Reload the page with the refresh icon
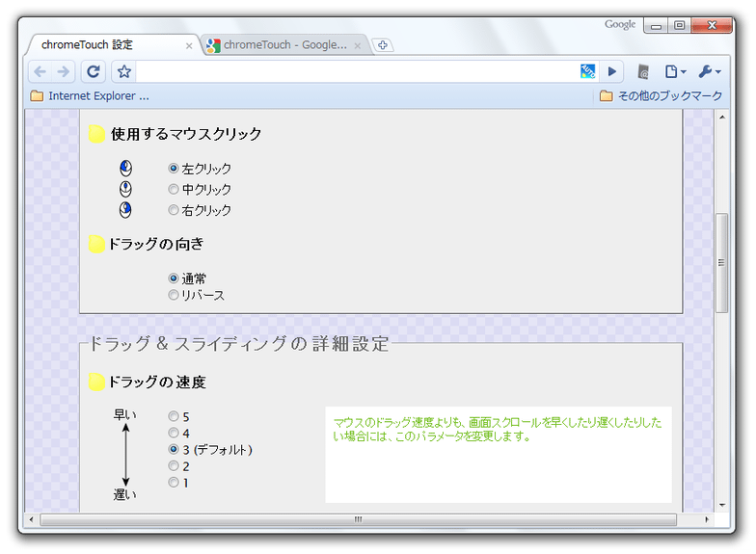This screenshot has width=756, height=554. click(x=93, y=71)
